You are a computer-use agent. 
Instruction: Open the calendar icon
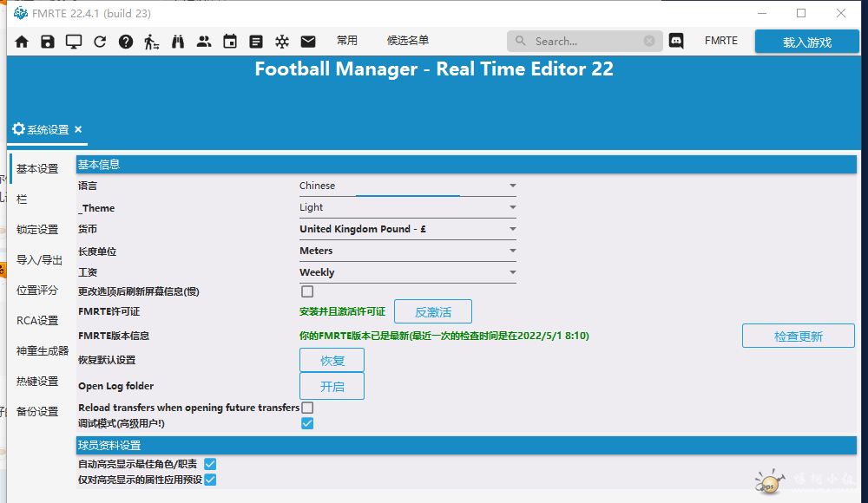(x=230, y=42)
